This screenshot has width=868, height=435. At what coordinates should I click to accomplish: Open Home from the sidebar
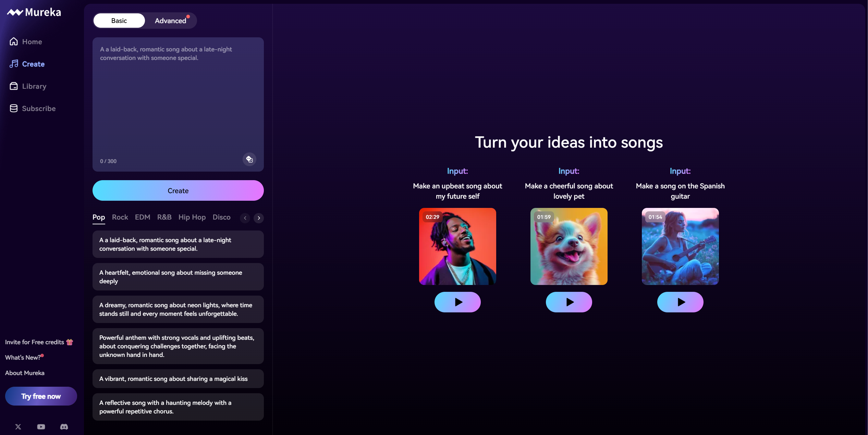point(26,41)
